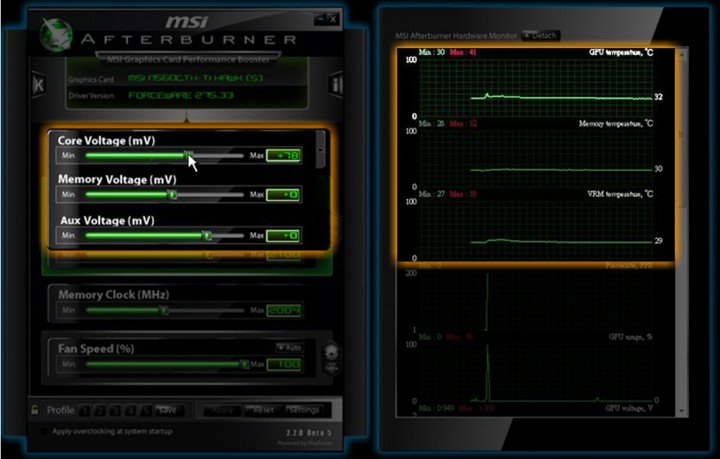Select profile slot 2
The width and height of the screenshot is (720, 459).
(100, 410)
